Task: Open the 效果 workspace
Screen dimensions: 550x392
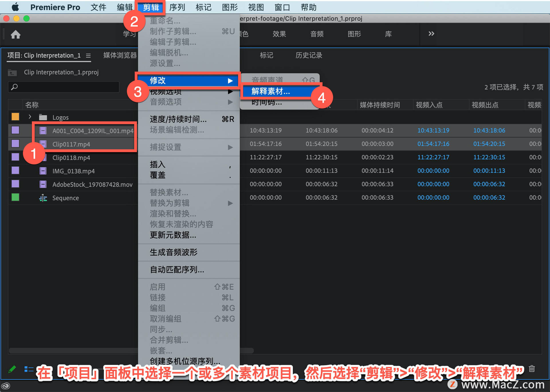Action: [x=279, y=34]
